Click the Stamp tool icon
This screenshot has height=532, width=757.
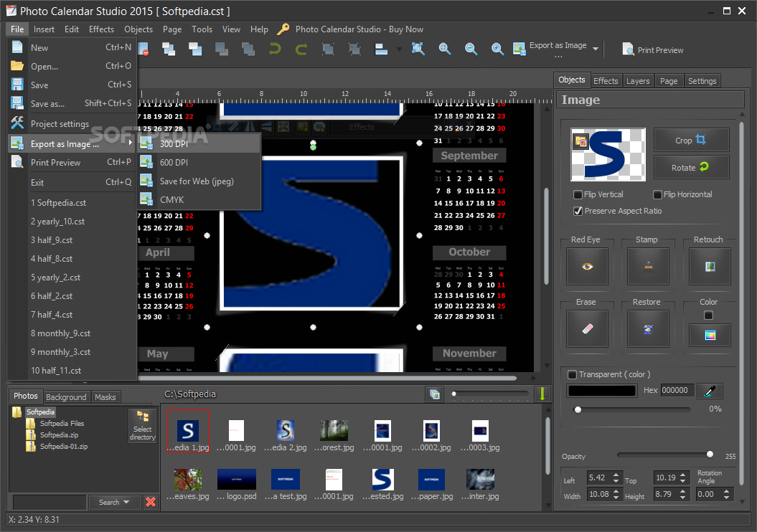pos(648,266)
